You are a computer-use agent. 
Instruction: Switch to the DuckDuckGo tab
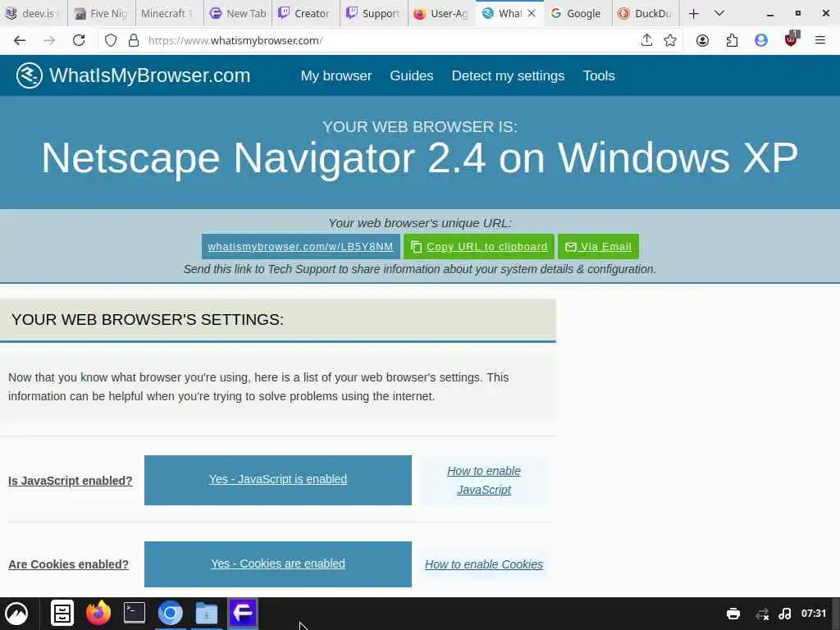coord(646,13)
